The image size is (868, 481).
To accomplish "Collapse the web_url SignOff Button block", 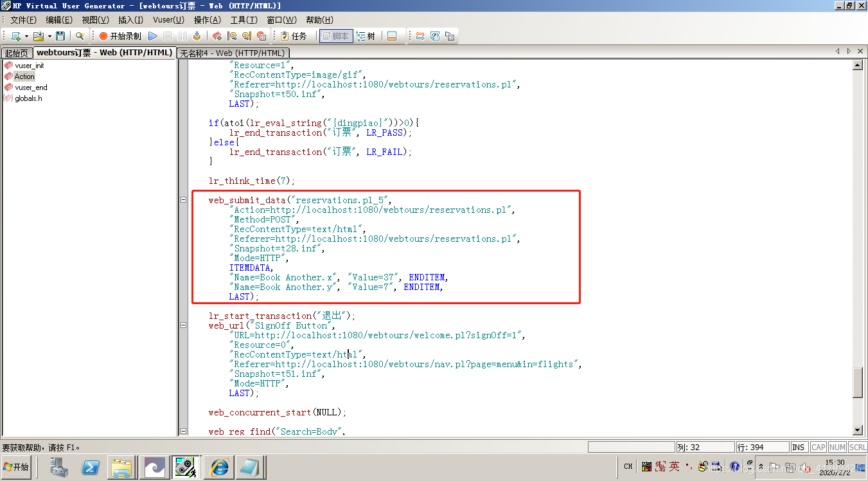I will pos(184,325).
